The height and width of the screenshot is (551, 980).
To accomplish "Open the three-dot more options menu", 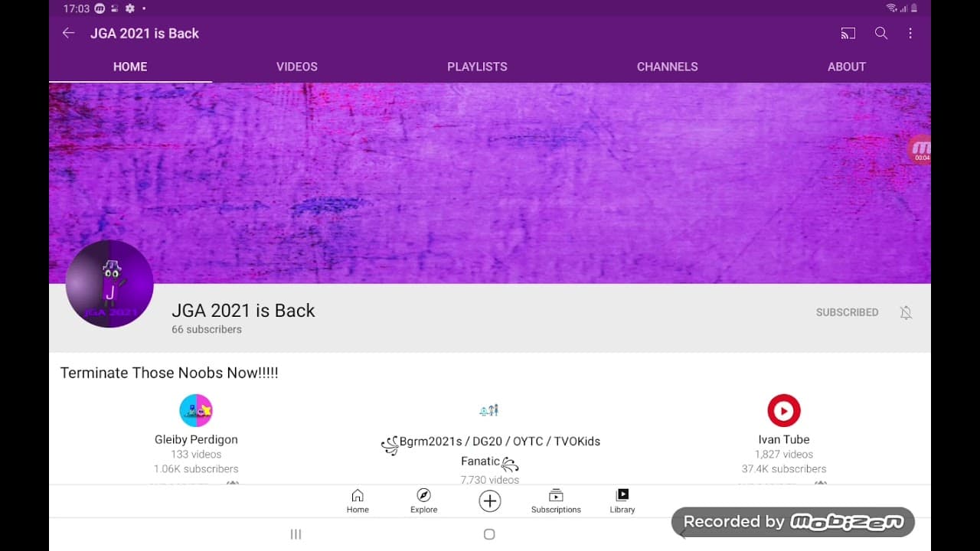I will 910,33.
